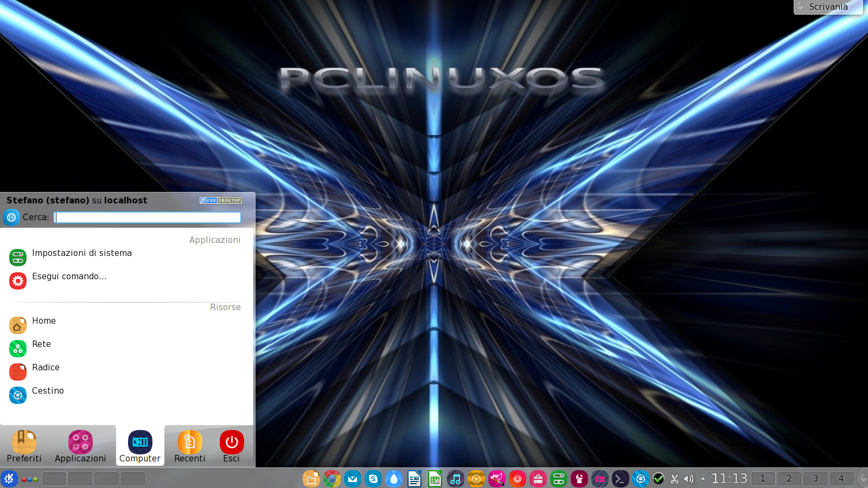Click the KDE Desktop badge in menu header
Viewport: 868px width, 488px height.
[221, 200]
